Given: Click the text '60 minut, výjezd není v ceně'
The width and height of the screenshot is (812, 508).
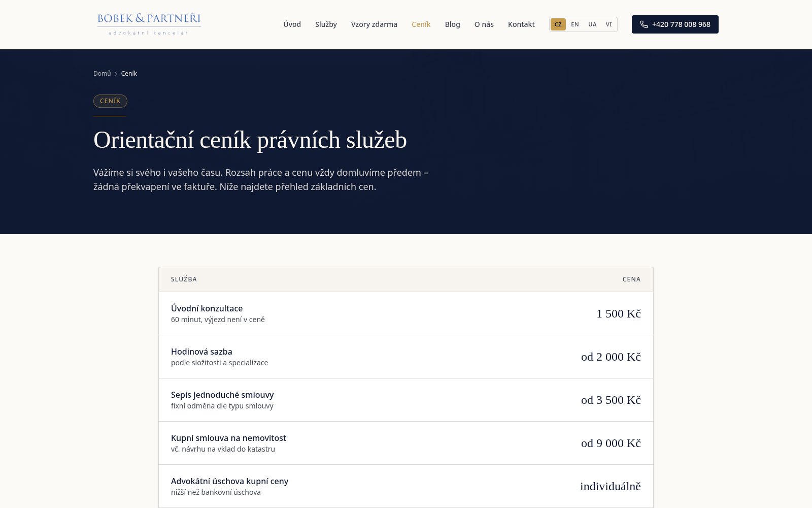Looking at the screenshot, I should pos(218,320).
